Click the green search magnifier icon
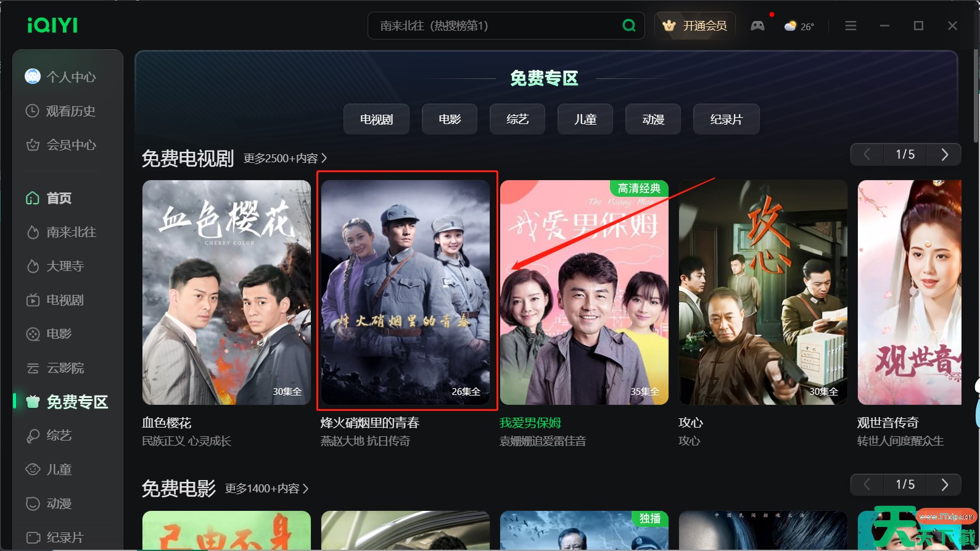 tap(628, 25)
